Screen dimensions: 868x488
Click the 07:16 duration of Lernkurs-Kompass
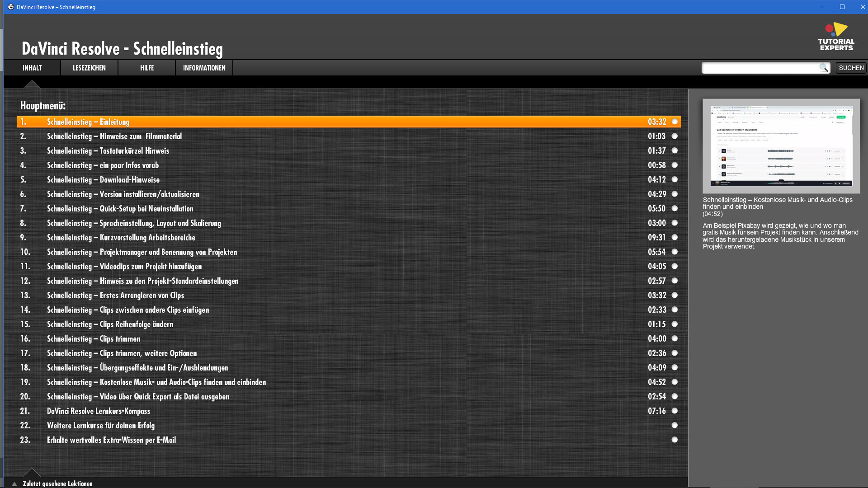click(657, 411)
